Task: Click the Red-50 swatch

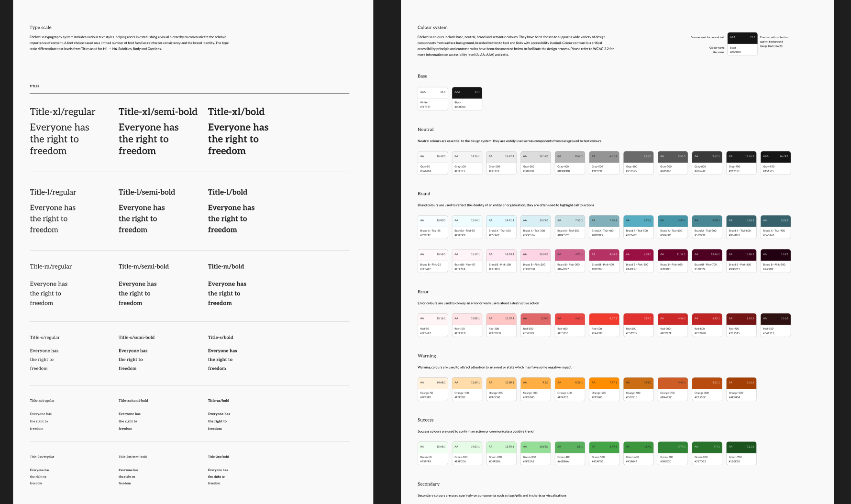Action: [432, 325]
